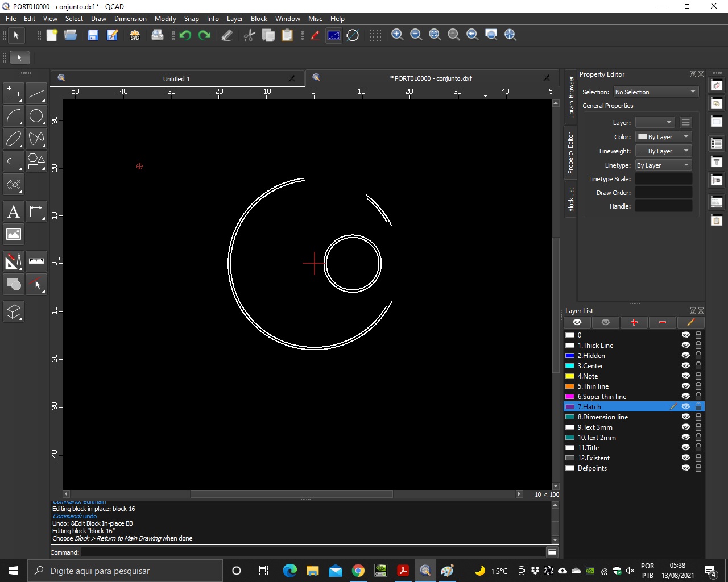Click the add layer plus button
Image resolution: width=728 pixels, height=582 pixels.
pyautogui.click(x=634, y=322)
